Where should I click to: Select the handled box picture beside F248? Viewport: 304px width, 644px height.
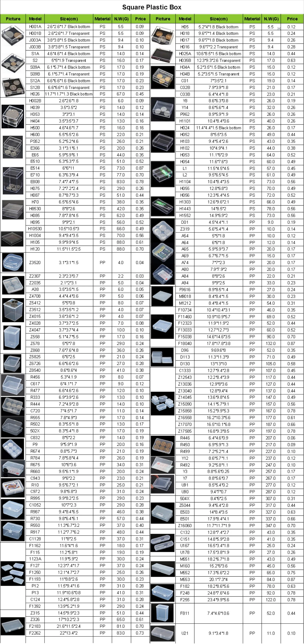[x=163, y=593]
